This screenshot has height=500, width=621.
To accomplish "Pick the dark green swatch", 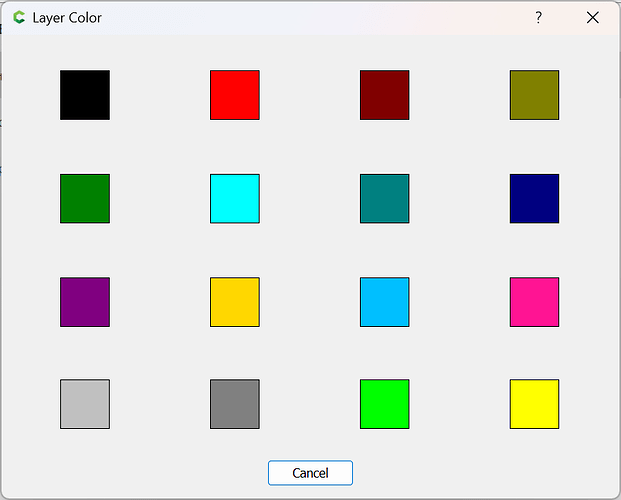I will tap(85, 198).
